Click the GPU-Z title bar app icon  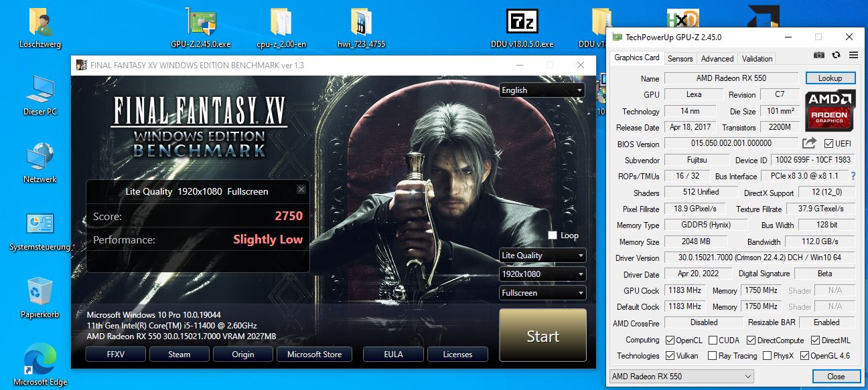616,37
